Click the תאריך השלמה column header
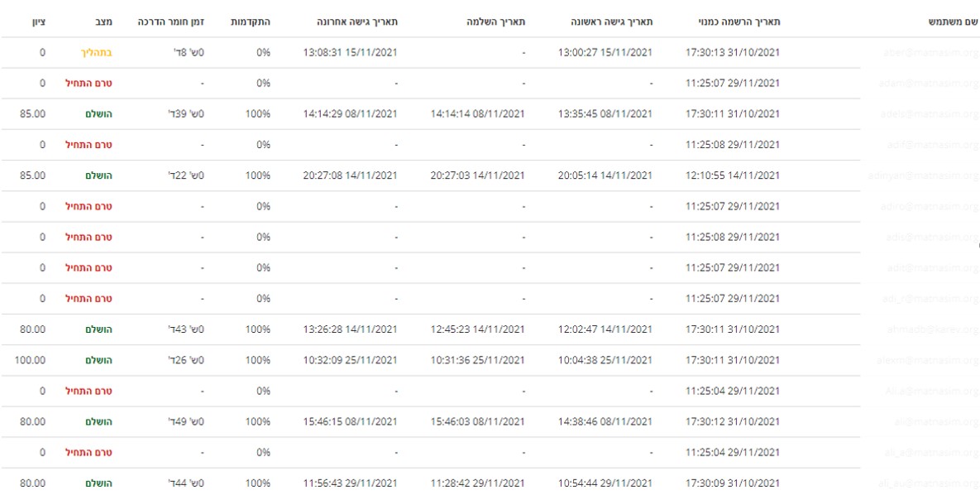980x495 pixels. click(x=495, y=22)
